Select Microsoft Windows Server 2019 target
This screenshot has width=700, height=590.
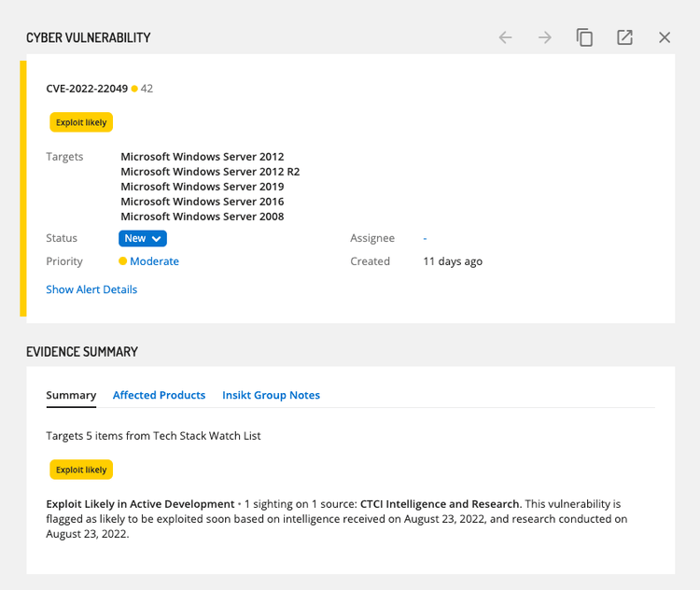click(203, 187)
